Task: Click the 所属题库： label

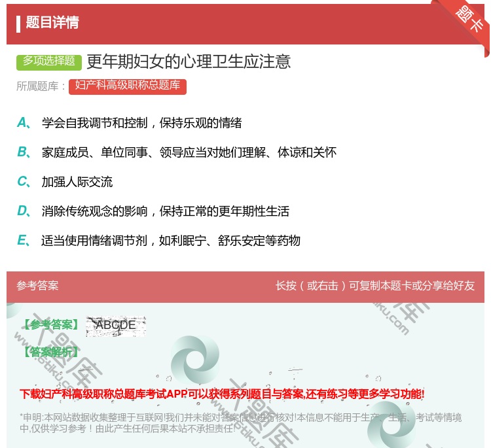Action: [41, 86]
